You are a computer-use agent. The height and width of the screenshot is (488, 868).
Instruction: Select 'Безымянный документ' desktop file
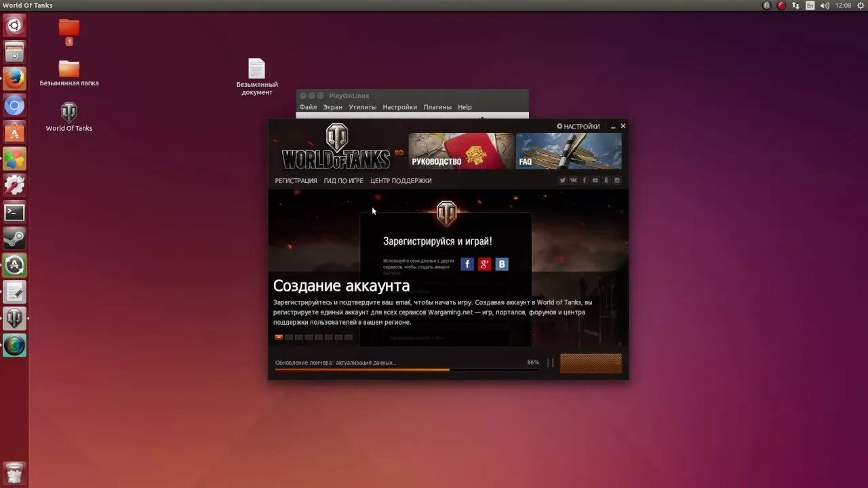[x=257, y=77]
